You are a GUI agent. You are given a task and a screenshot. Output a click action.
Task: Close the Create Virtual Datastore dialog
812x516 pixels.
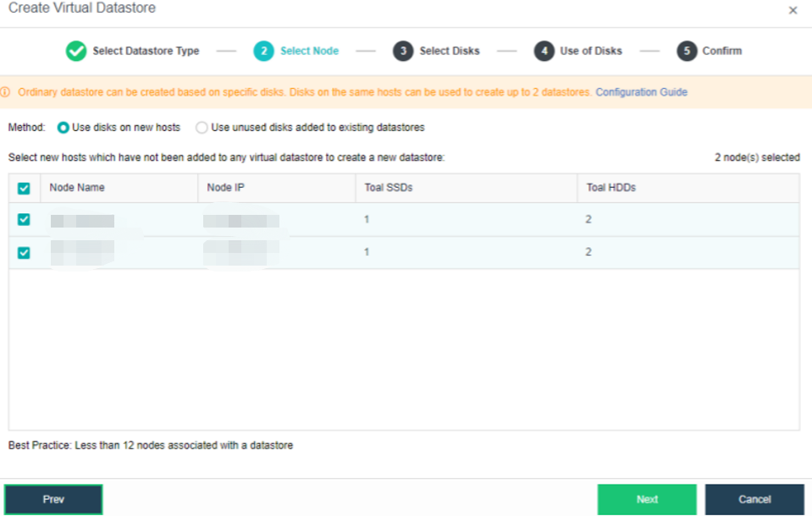coord(793,11)
